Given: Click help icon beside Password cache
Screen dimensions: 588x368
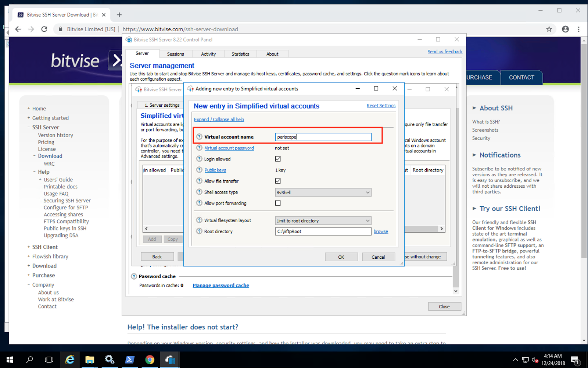Looking at the screenshot, I should (x=134, y=276).
